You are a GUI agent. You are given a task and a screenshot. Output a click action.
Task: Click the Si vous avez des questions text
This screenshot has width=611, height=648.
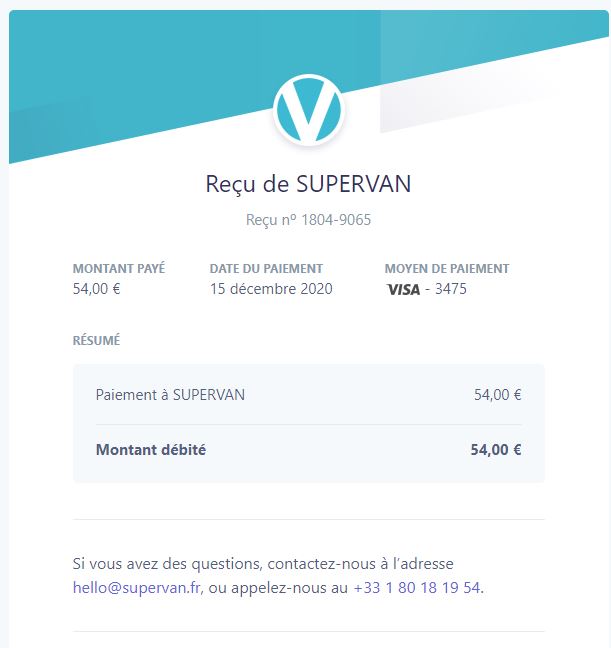click(263, 564)
